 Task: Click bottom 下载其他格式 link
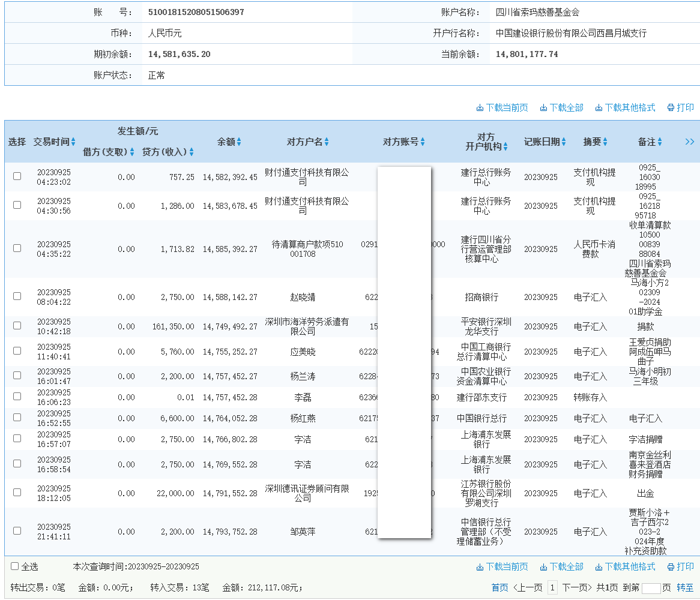pos(630,567)
